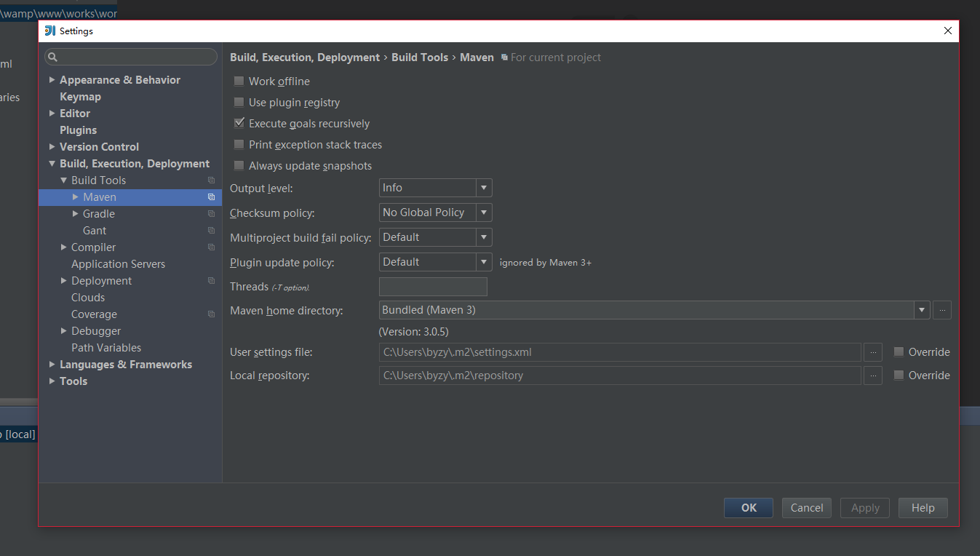
Task: Click the 'For current project' icon in breadcrumb
Action: (504, 57)
